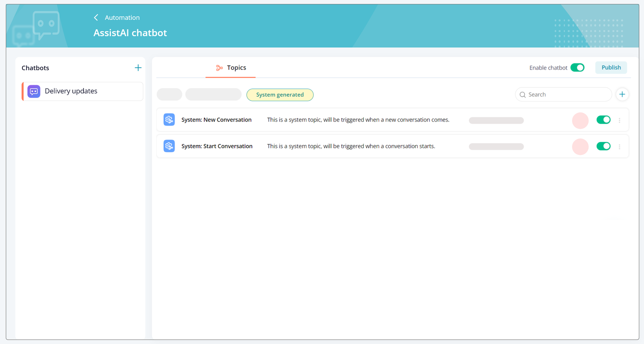This screenshot has width=644, height=344.
Task: Click the AssistAI chatbot page heading
Action: (x=130, y=33)
